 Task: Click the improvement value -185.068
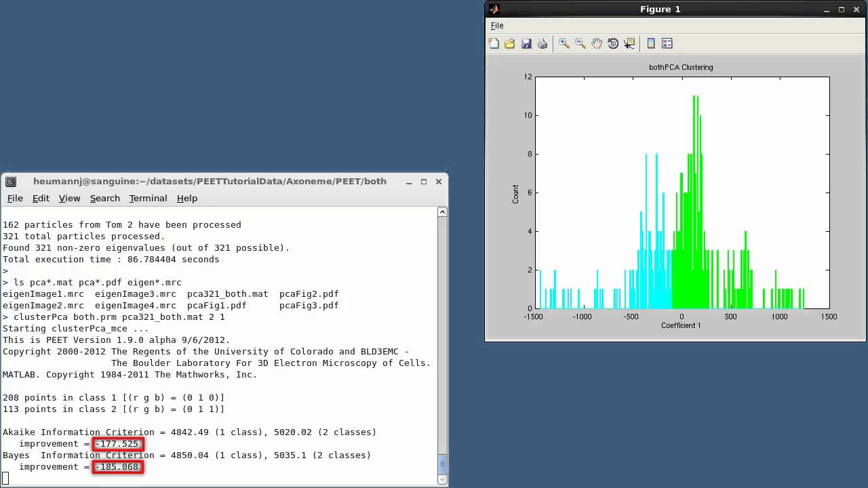[x=118, y=467]
